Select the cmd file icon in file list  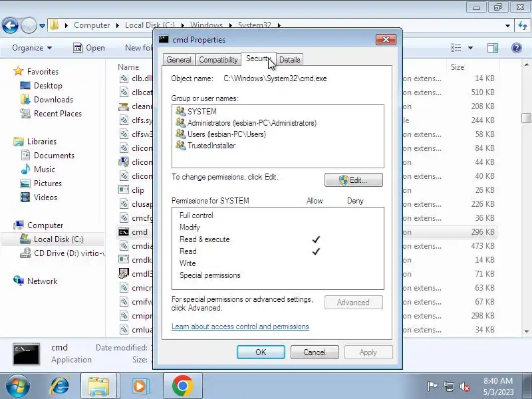coord(124,232)
